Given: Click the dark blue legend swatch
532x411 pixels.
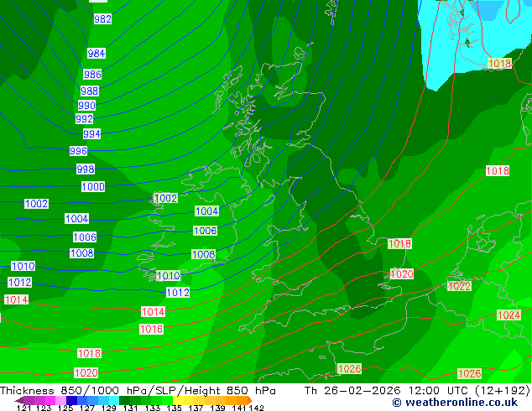Looking at the screenshot, I should (70, 400).
